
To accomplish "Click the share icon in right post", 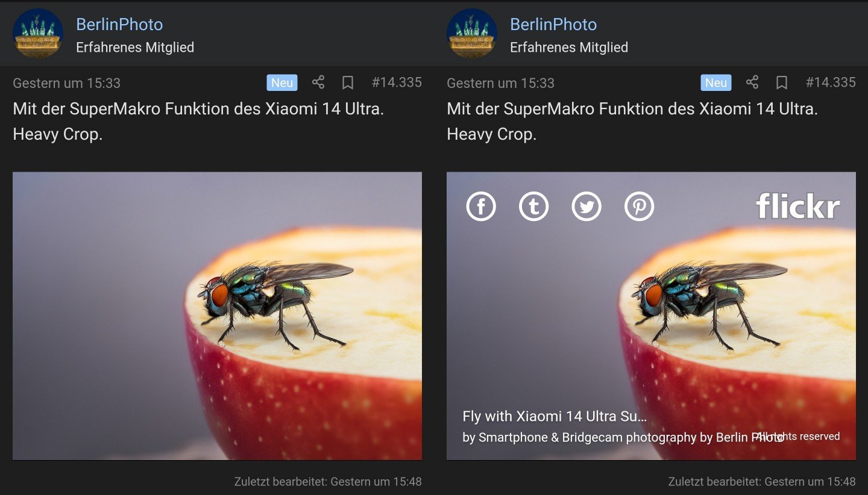I will coord(752,82).
